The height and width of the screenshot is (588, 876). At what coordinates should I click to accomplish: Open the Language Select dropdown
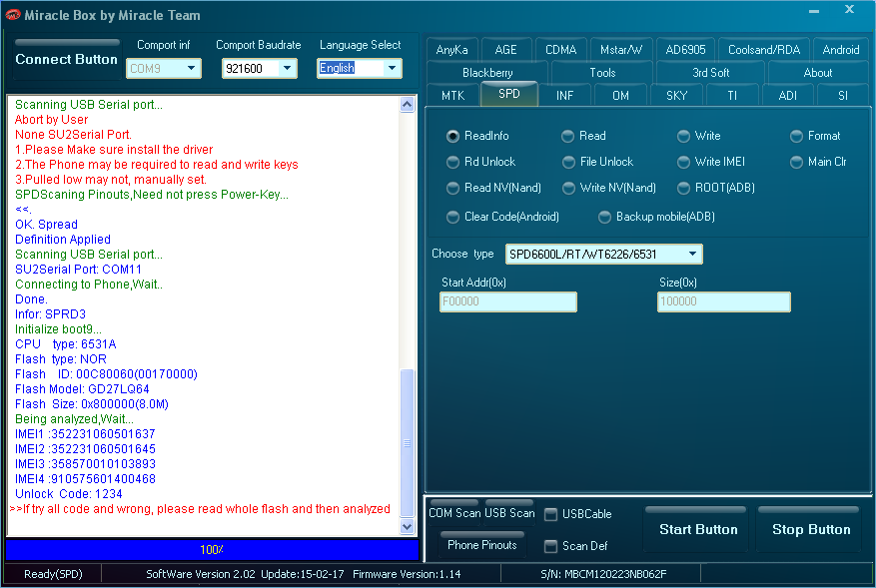(393, 68)
